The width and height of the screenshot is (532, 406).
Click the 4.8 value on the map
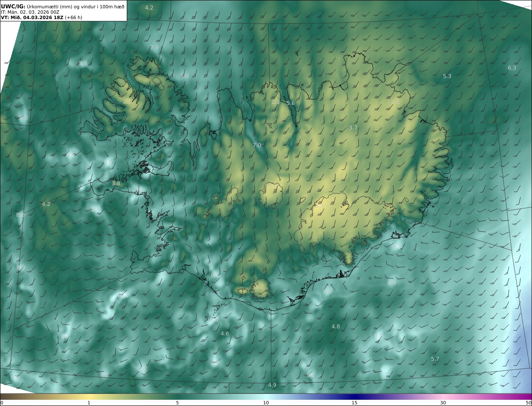click(336, 327)
